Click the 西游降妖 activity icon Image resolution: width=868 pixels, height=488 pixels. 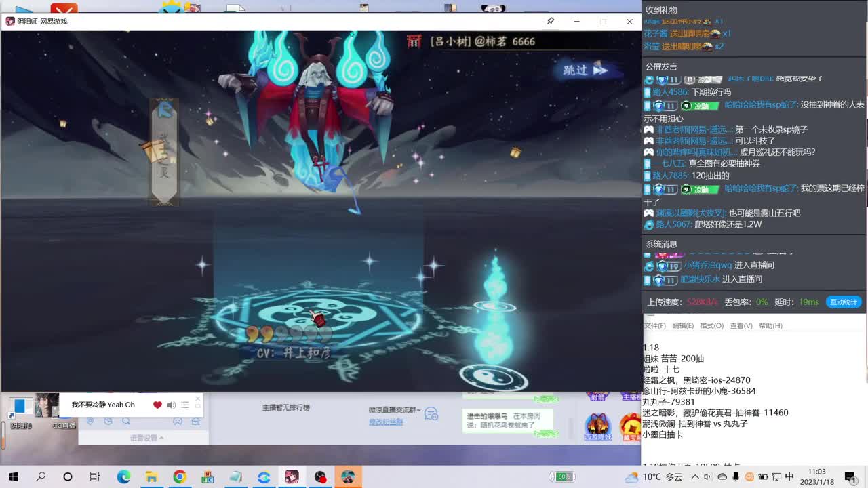[x=598, y=427]
